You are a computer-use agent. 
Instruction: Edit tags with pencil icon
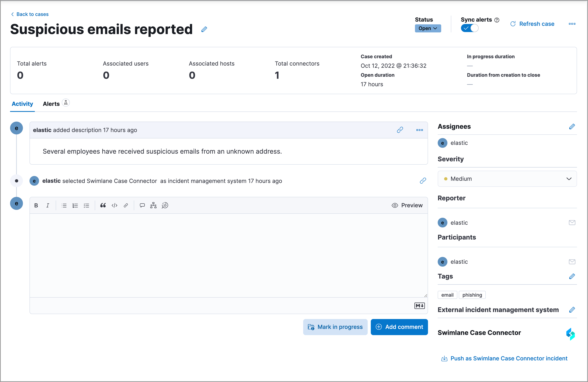(x=572, y=276)
